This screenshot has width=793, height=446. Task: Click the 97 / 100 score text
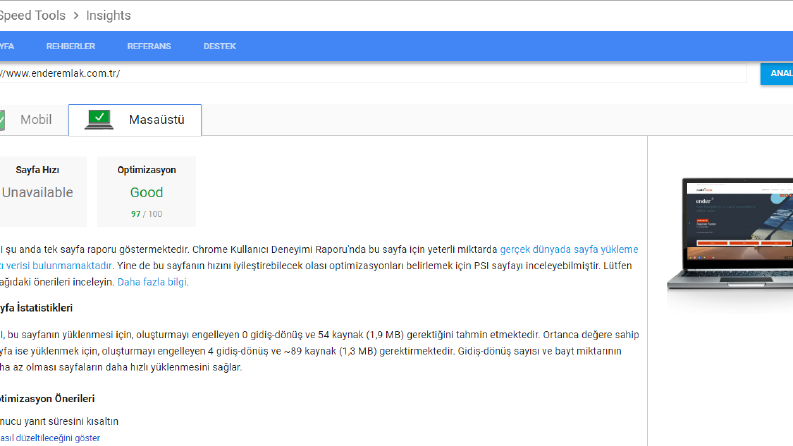(x=147, y=214)
